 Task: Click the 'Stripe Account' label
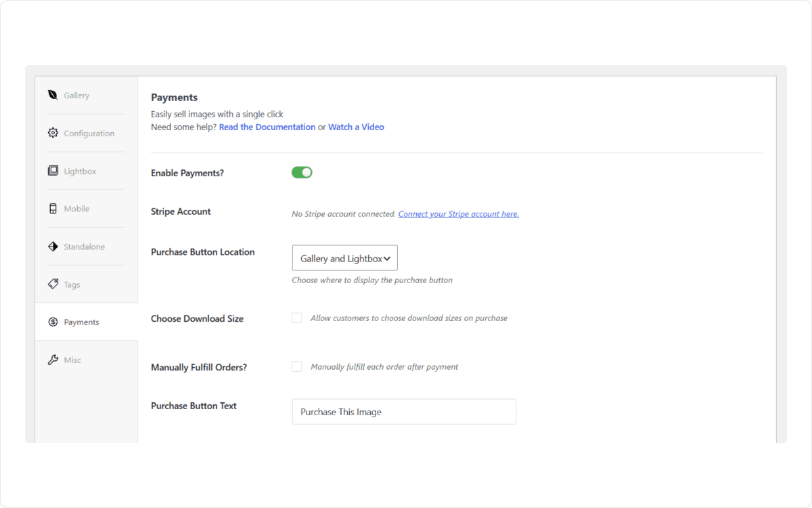pos(181,211)
